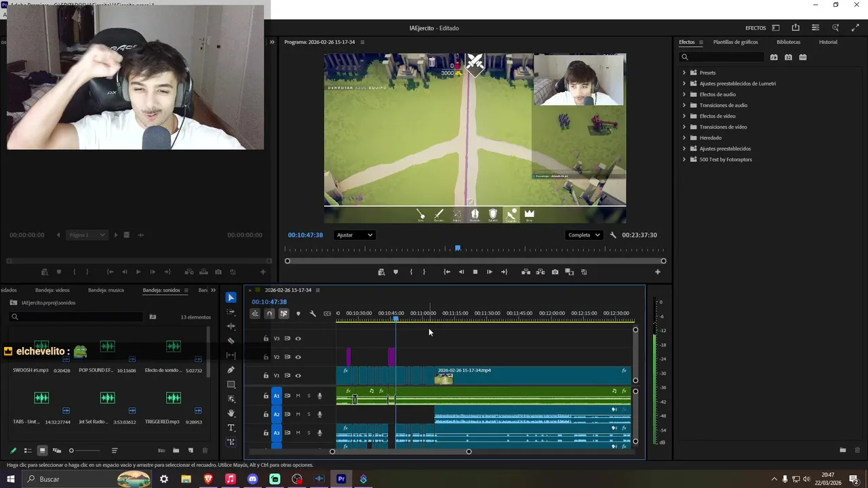This screenshot has width=868, height=488.
Task: Go to In point
Action: (x=447, y=272)
